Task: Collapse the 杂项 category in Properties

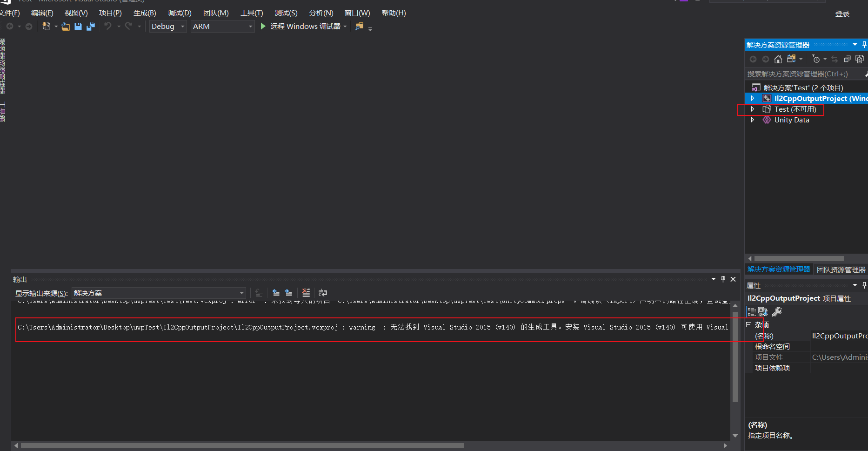Action: (x=749, y=325)
